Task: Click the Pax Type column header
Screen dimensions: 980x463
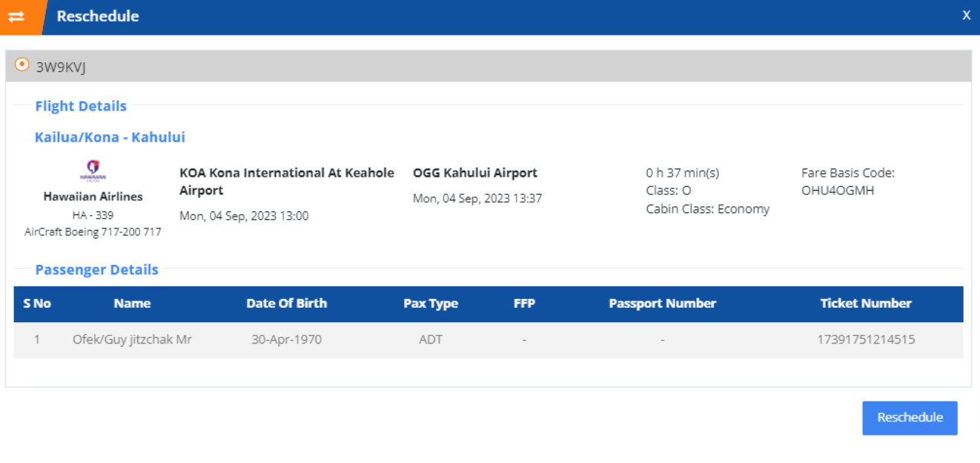Action: [x=432, y=303]
